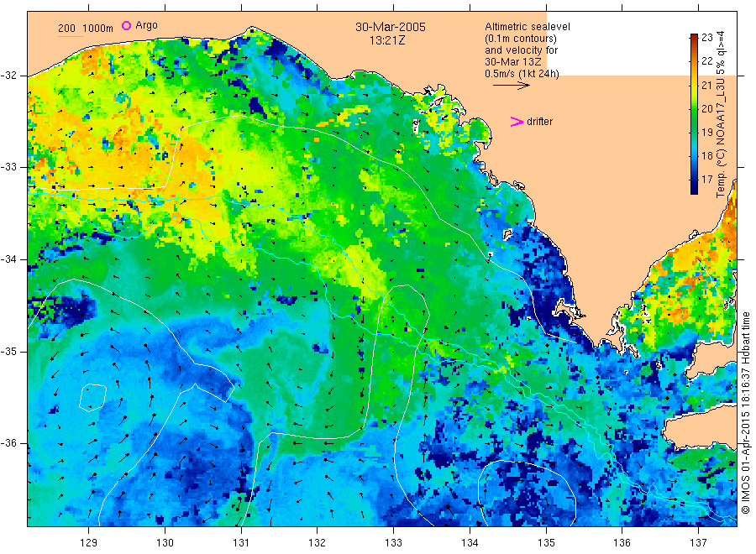Screen dimensions: 756x554
Task: Click the color bar value 22
Action: [x=706, y=60]
